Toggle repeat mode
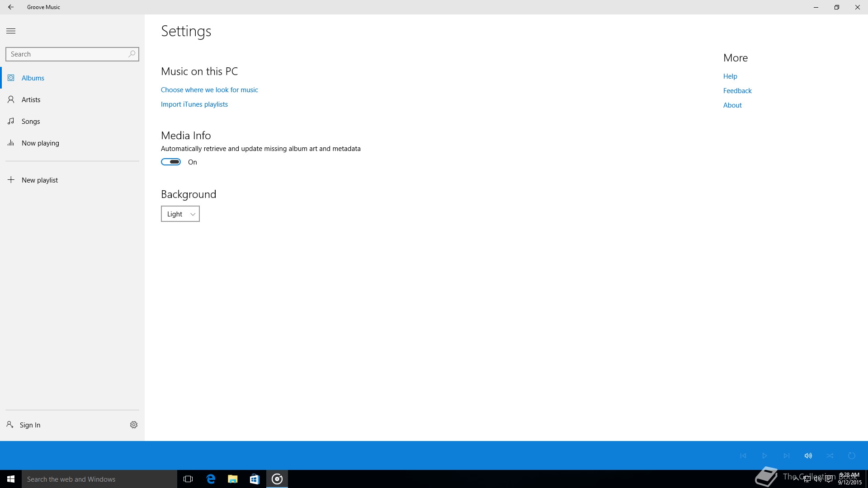The width and height of the screenshot is (868, 488). click(x=851, y=455)
